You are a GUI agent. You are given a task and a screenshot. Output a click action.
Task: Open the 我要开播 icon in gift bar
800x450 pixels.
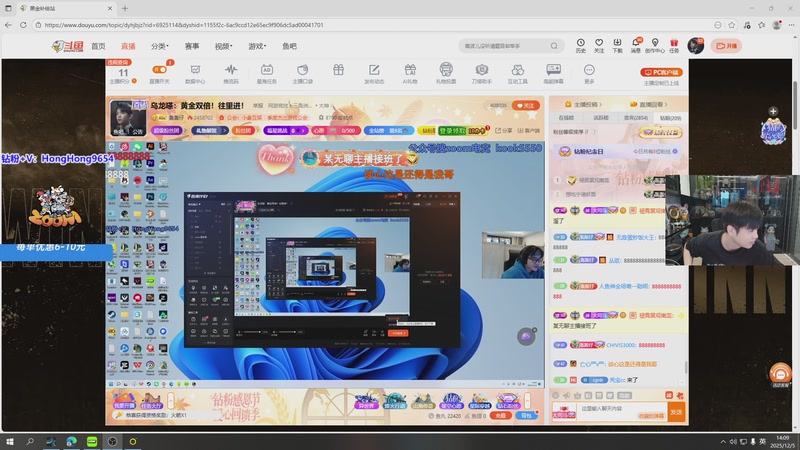tap(123, 401)
